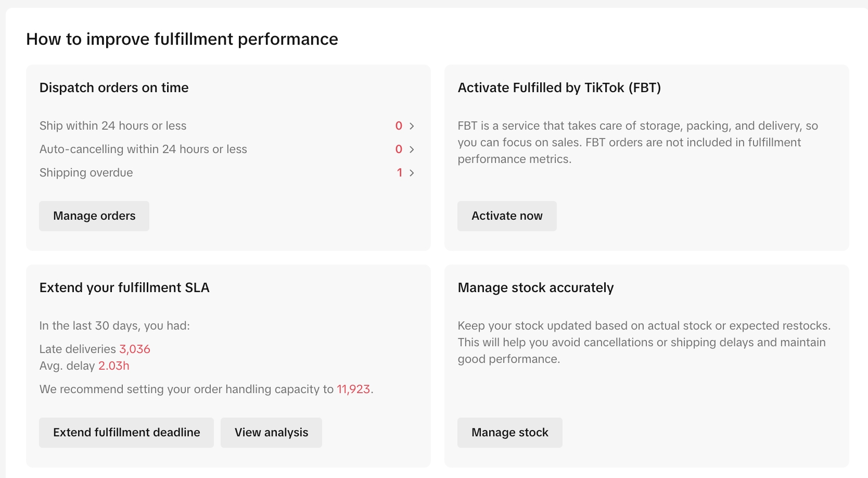868x478 pixels.
Task: Select "Auto-cancelling within 24 hours or less" text
Action: tap(143, 149)
